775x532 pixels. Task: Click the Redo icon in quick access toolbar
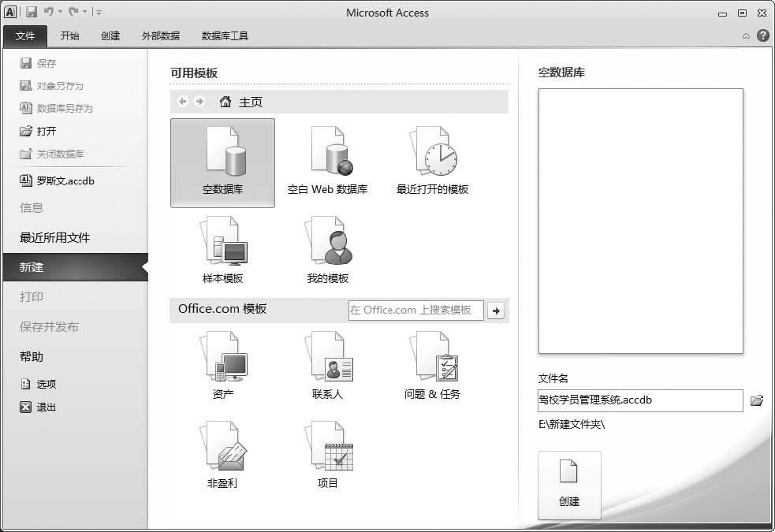73,11
